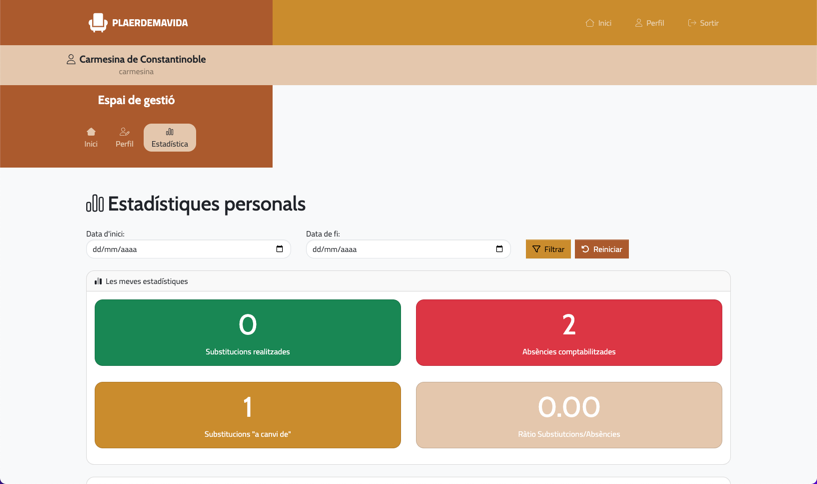This screenshot has width=817, height=484.
Task: Click the Data de fi date field
Action: (x=400, y=249)
